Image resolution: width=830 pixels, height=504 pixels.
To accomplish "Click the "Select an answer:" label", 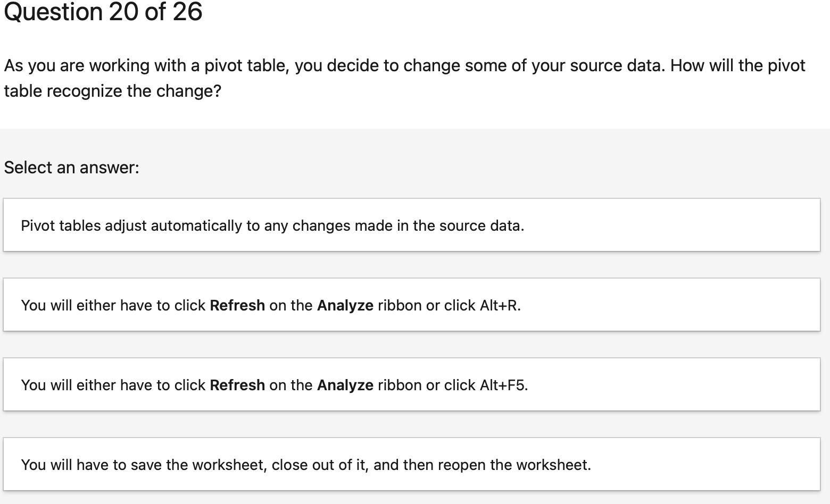I will 71,167.
